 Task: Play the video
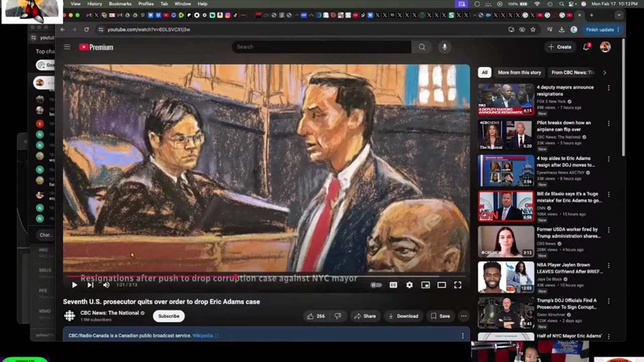click(x=74, y=285)
